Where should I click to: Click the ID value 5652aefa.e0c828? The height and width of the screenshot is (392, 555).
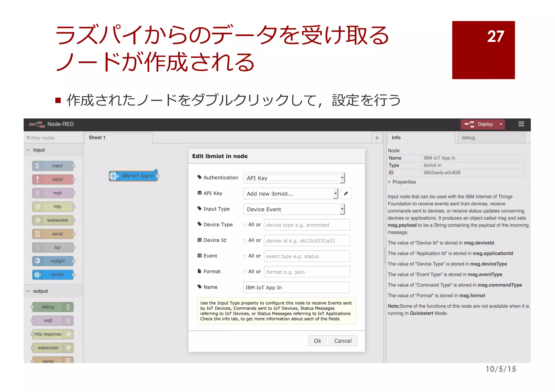[x=442, y=173]
